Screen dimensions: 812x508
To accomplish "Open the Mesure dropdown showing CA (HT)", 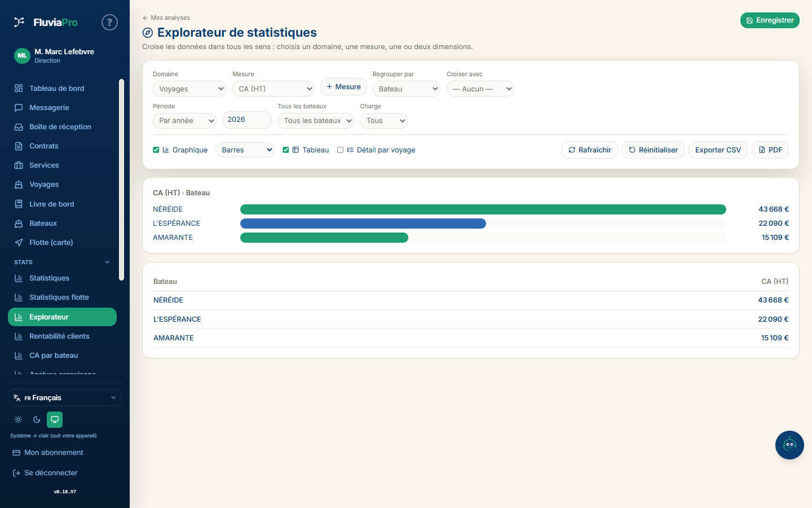I will (273, 89).
